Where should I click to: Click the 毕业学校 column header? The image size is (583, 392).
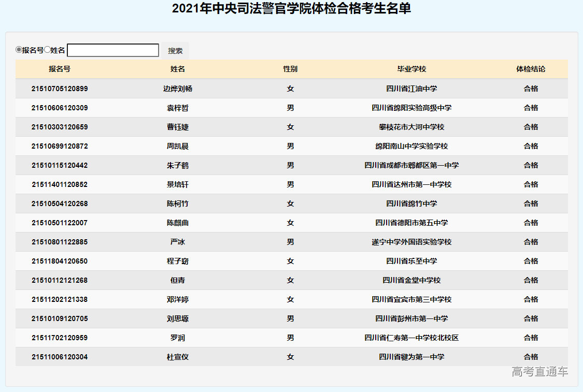[x=411, y=69]
